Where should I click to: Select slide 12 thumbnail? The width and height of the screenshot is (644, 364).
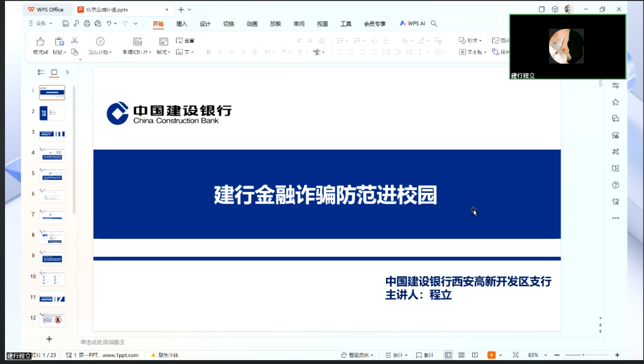52,319
